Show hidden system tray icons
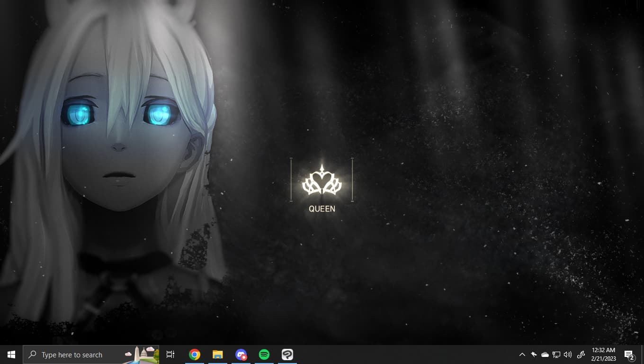 point(522,355)
